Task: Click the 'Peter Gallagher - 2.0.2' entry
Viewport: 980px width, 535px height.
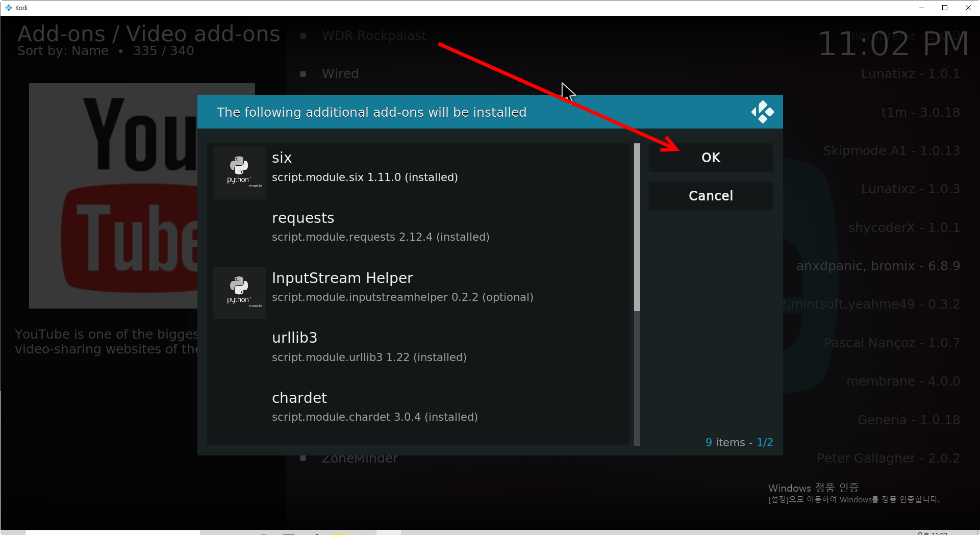Action: 888,458
